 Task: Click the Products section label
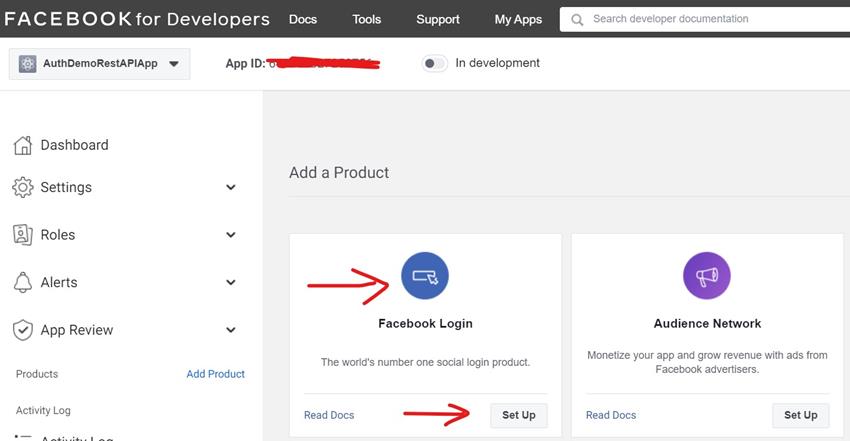pos(37,374)
